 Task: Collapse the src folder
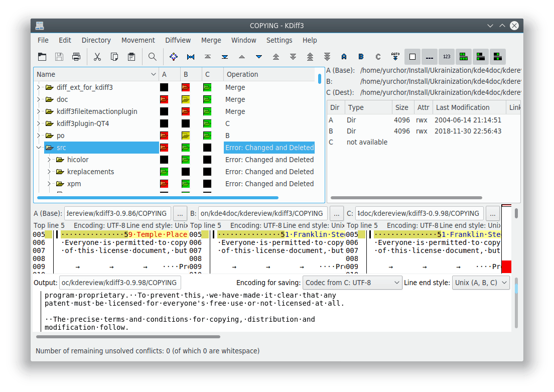pos(39,148)
